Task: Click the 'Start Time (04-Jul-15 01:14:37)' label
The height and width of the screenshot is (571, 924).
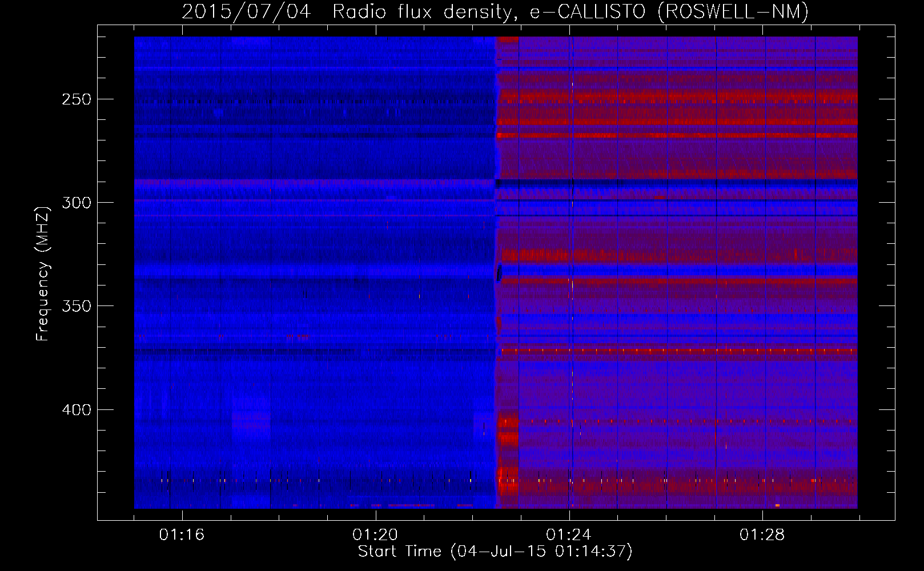Action: (495, 552)
